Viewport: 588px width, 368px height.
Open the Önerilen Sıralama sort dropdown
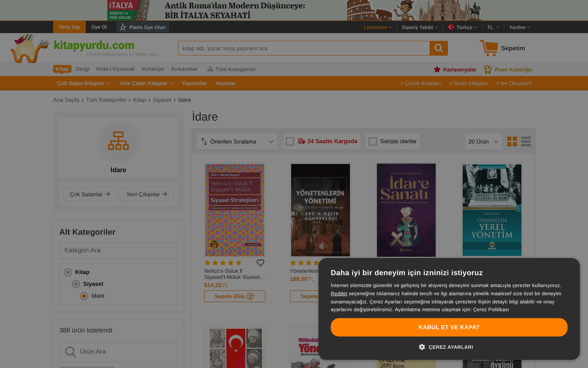tap(237, 141)
